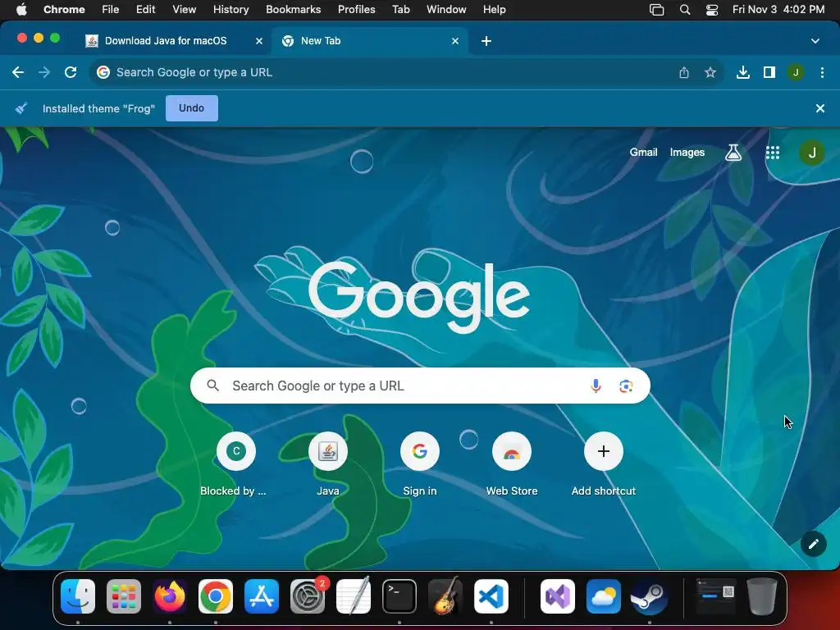Click Add shortcut plus tile
Viewport: 840px width, 630px height.
point(604,464)
